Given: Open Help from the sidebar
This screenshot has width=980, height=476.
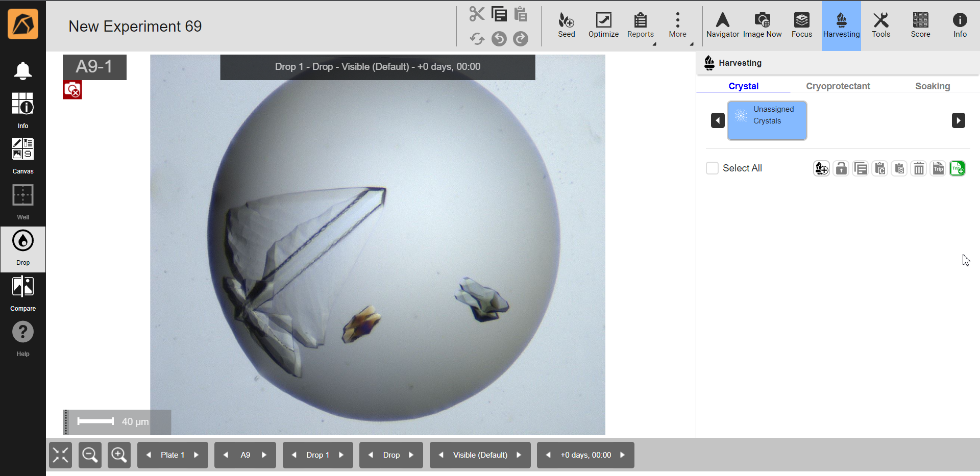Looking at the screenshot, I should point(23,339).
